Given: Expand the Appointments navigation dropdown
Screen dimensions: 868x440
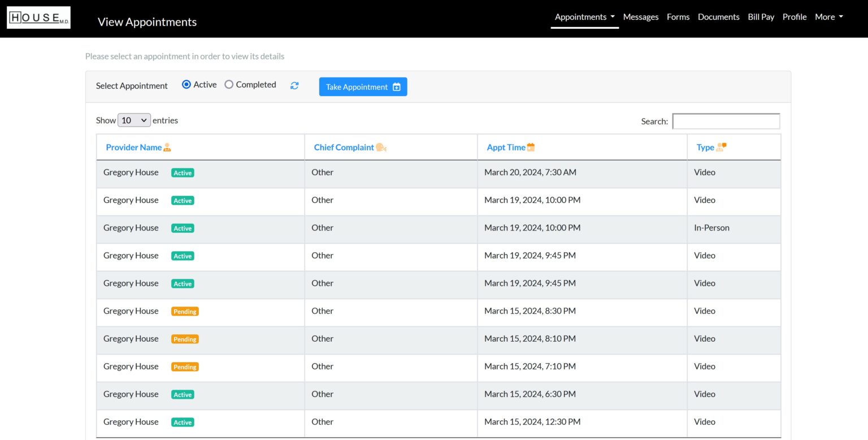Looking at the screenshot, I should point(584,16).
